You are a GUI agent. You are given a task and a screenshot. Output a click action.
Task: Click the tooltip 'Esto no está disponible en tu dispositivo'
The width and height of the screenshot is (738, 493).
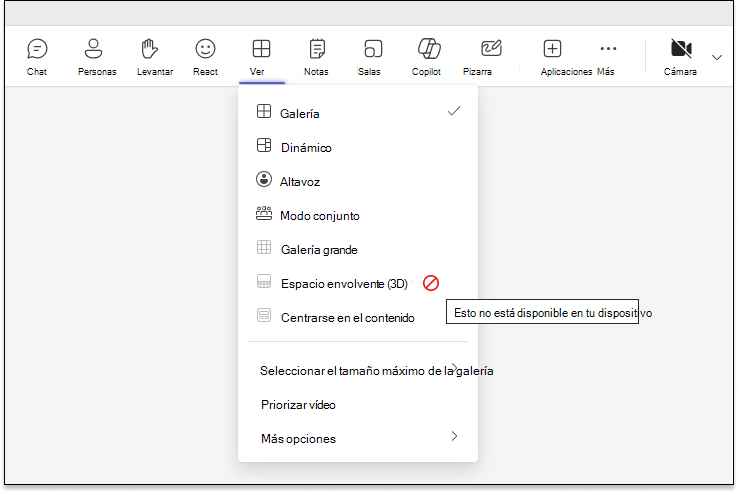542,312
